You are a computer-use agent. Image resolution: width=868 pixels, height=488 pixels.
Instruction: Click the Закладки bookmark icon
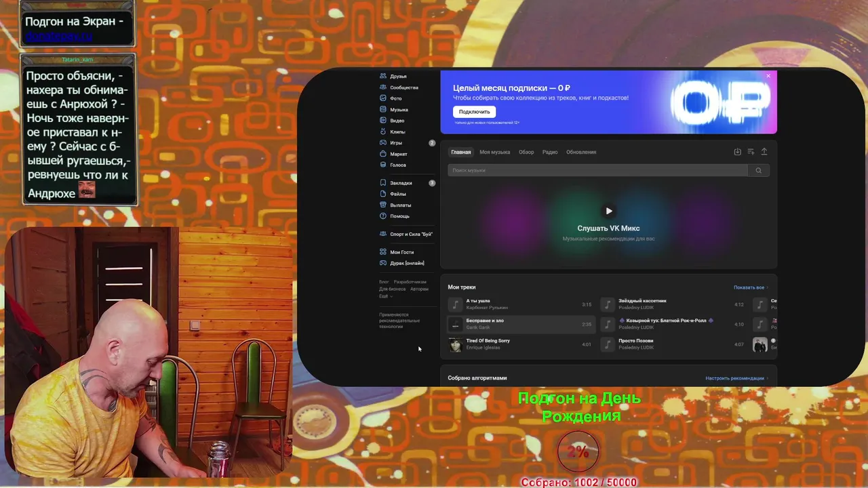(383, 183)
